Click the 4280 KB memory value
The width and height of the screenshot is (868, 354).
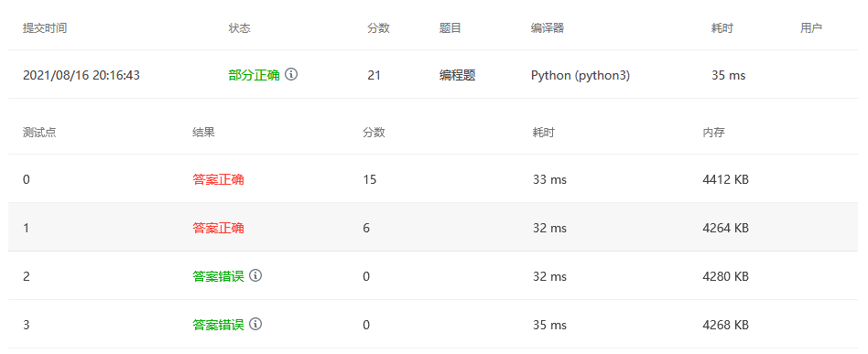click(726, 276)
